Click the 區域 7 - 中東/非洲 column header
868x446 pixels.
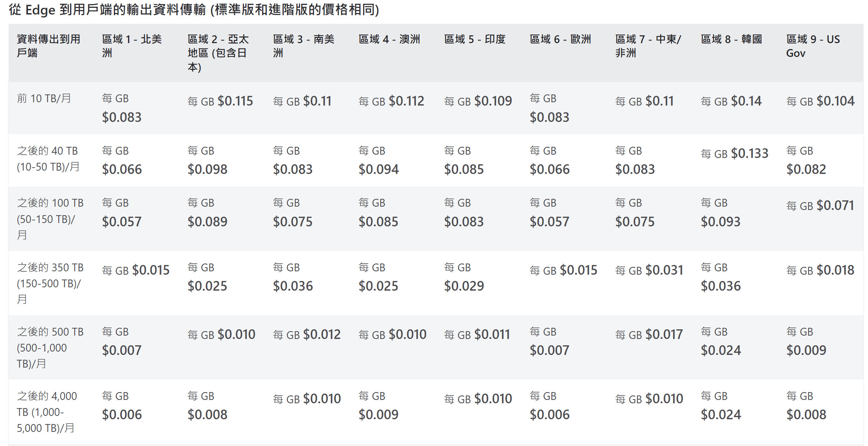point(648,46)
